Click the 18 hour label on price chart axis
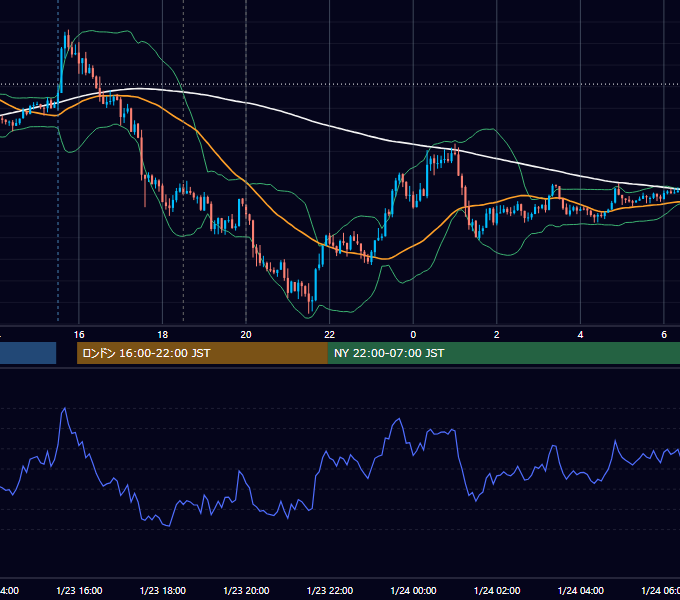The width and height of the screenshot is (680, 600). coord(163,335)
